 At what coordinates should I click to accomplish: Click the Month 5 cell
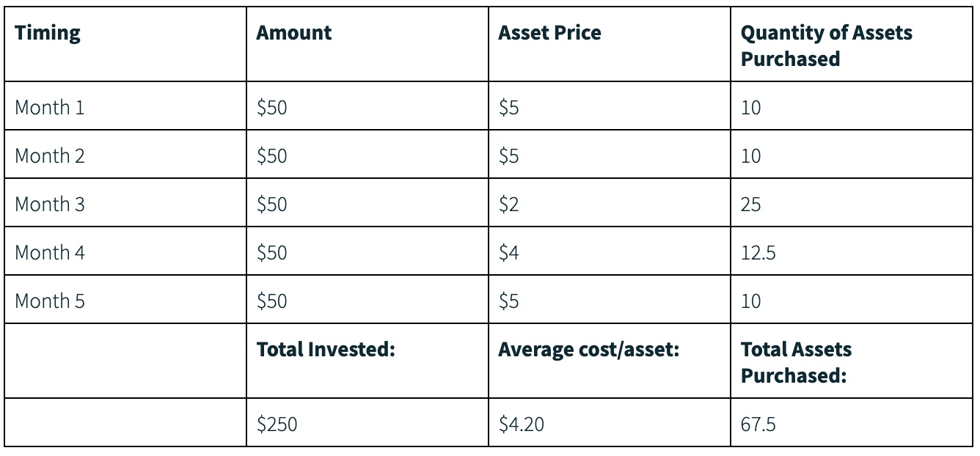coord(50,301)
